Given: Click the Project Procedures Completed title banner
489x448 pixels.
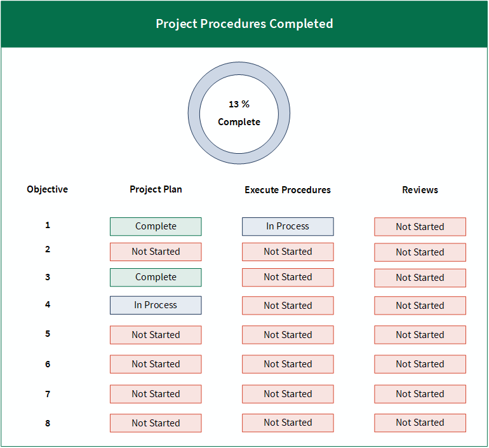Looking at the screenshot, I should (245, 24).
